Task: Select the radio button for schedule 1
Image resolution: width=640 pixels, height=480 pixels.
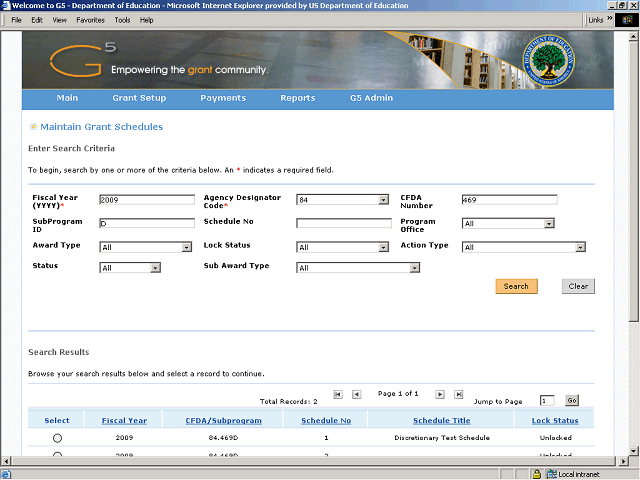Action: click(57, 438)
